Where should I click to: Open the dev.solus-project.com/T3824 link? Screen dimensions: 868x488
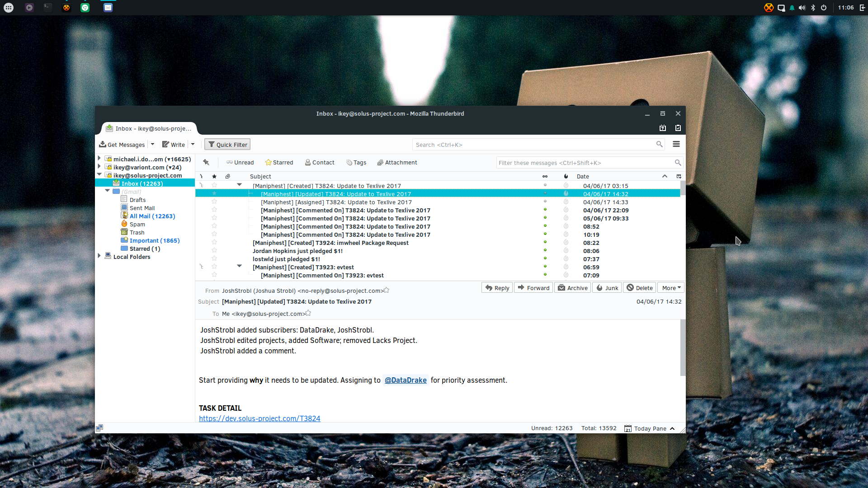click(259, 418)
